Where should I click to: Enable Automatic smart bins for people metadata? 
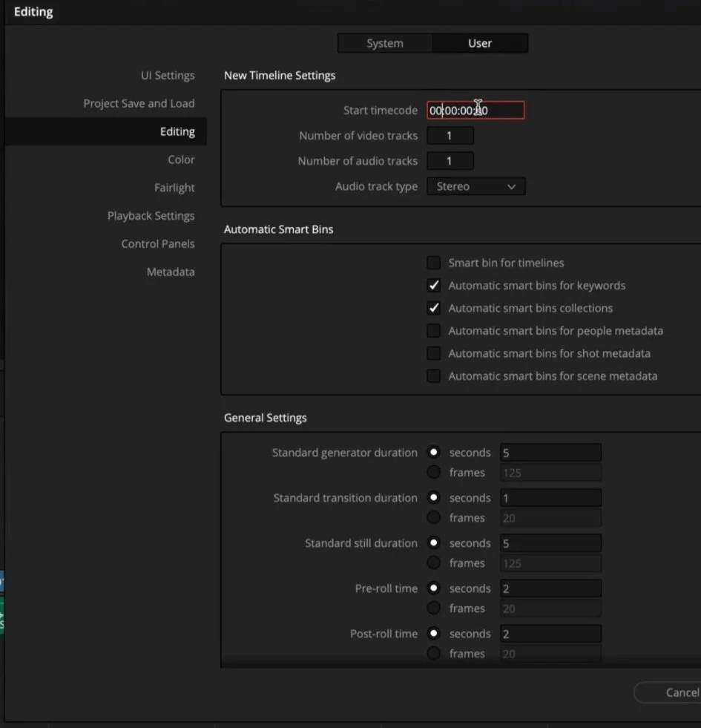point(433,330)
